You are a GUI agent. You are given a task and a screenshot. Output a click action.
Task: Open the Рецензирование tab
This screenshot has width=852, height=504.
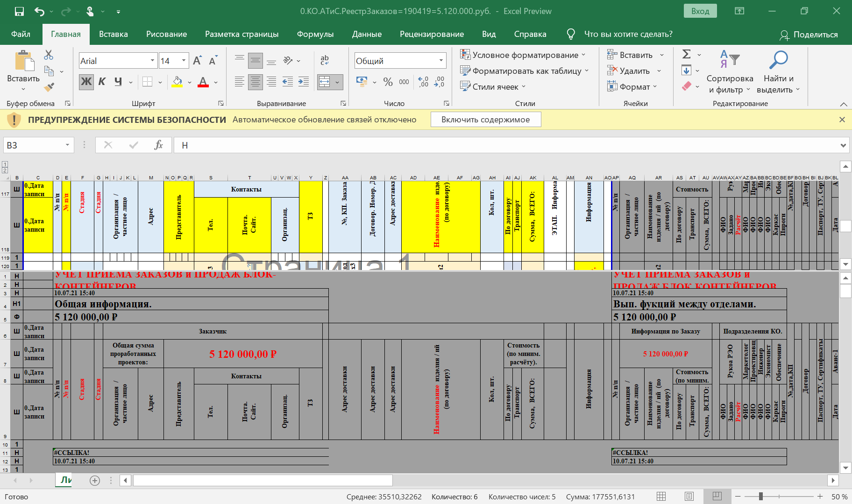(x=432, y=34)
